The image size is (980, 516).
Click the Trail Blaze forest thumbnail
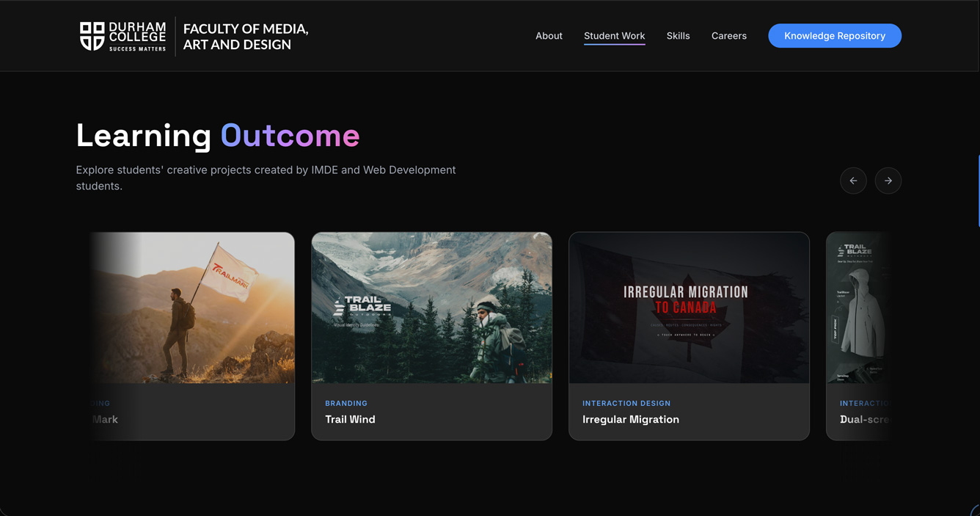(431, 308)
